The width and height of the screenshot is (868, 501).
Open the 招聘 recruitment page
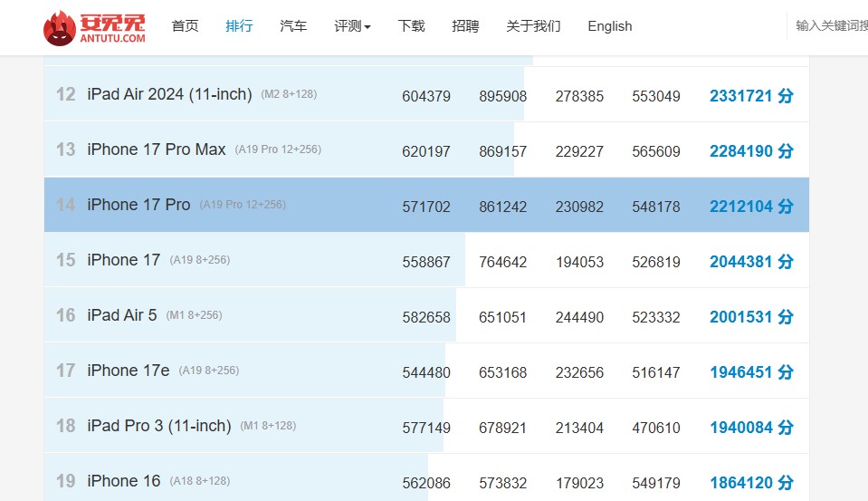tap(465, 26)
